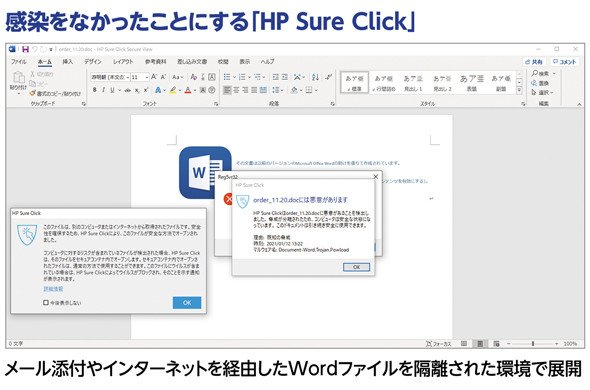Open the 詳細情報 link
The height and width of the screenshot is (390, 590).
(53, 289)
